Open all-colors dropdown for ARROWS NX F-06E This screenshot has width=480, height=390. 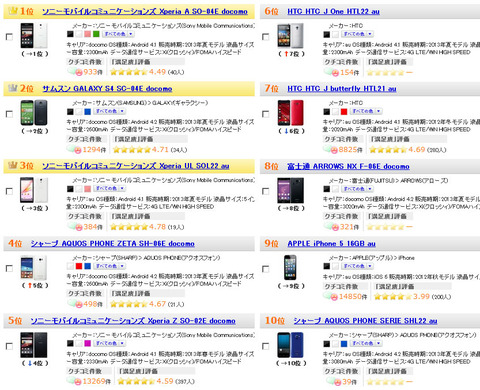click(x=358, y=189)
